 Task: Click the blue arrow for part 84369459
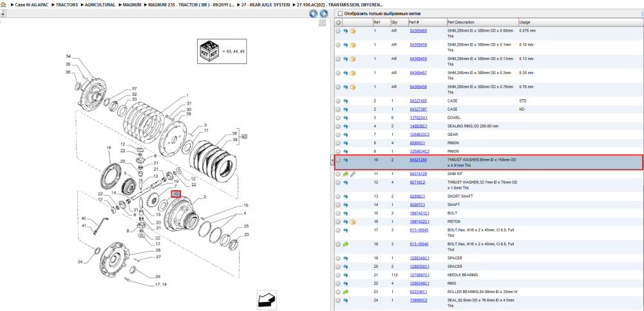[345, 45]
